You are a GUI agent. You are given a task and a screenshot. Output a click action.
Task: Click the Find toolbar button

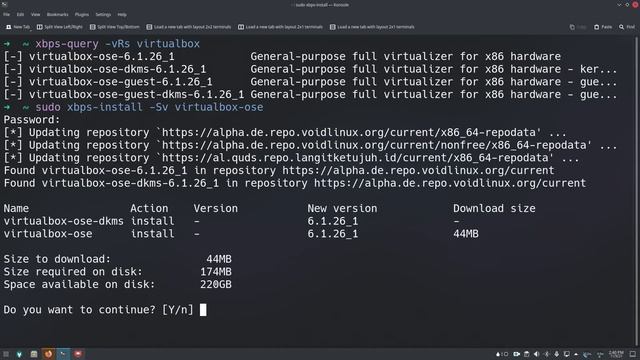click(627, 27)
